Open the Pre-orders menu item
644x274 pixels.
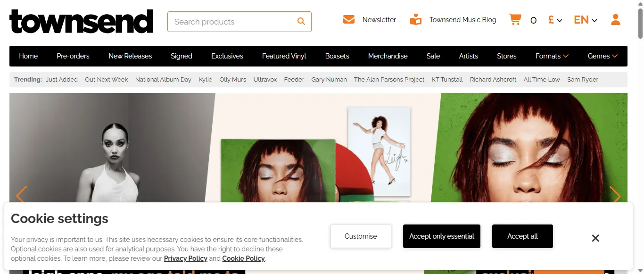pyautogui.click(x=73, y=56)
